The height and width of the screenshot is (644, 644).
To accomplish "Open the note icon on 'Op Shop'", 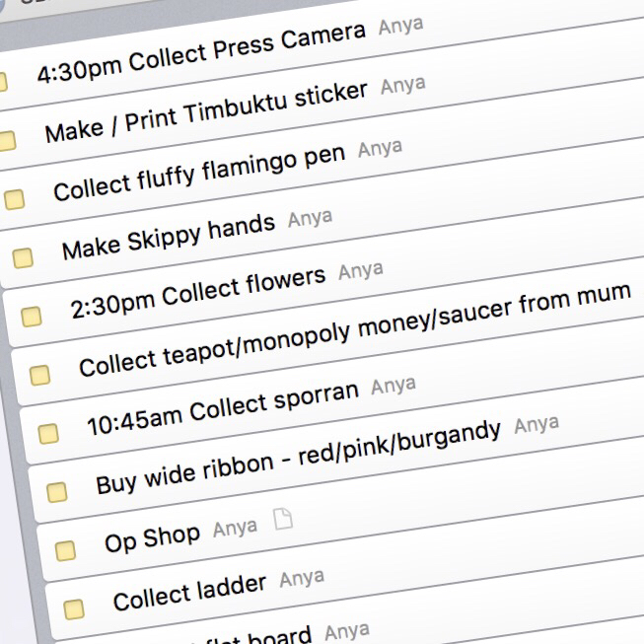I will (x=283, y=519).
